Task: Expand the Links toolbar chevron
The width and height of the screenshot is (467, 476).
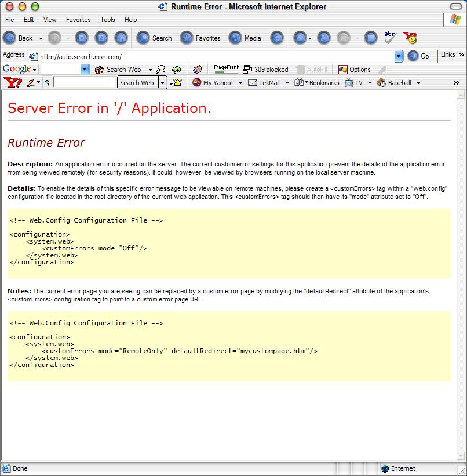Action: (x=462, y=54)
